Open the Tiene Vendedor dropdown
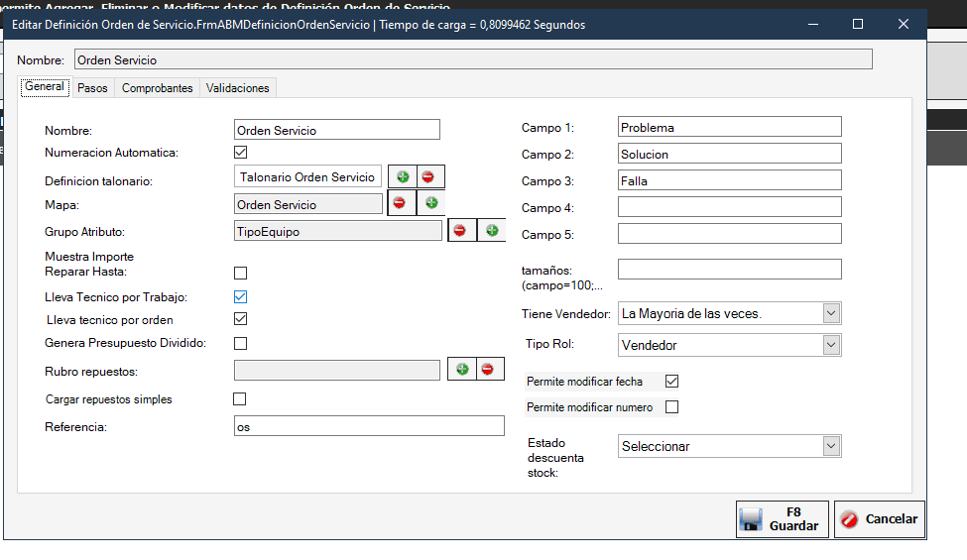The image size is (967, 560). pyautogui.click(x=831, y=313)
